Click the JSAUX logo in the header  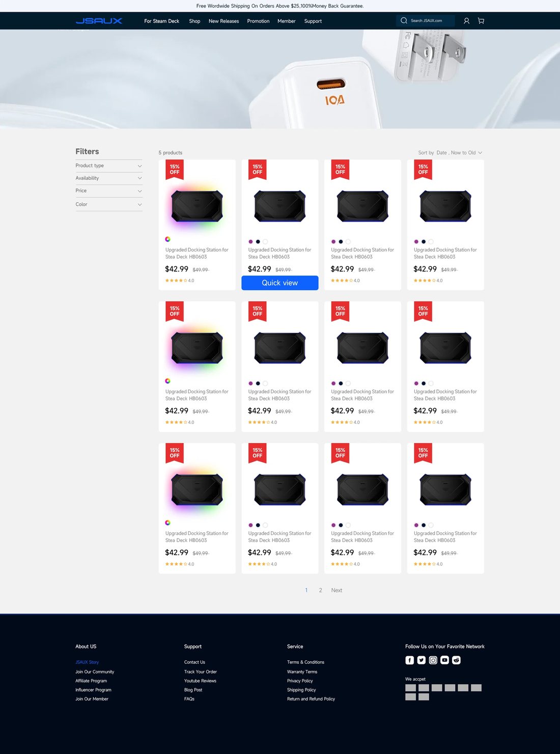[99, 21]
